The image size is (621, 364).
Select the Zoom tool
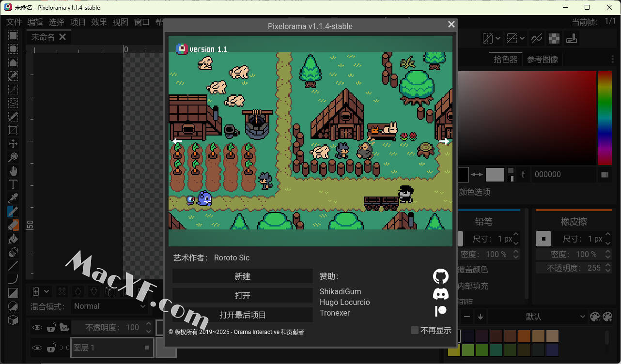pyautogui.click(x=13, y=157)
